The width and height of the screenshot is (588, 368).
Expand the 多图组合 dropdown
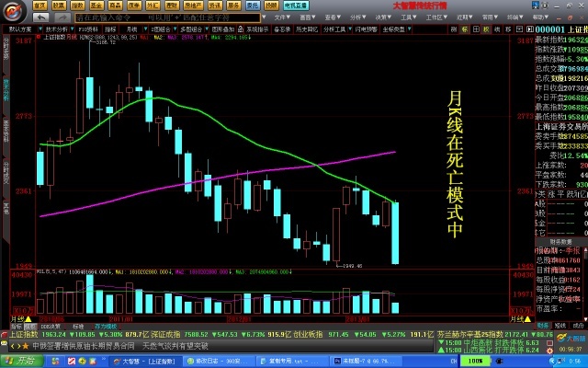tap(206, 29)
